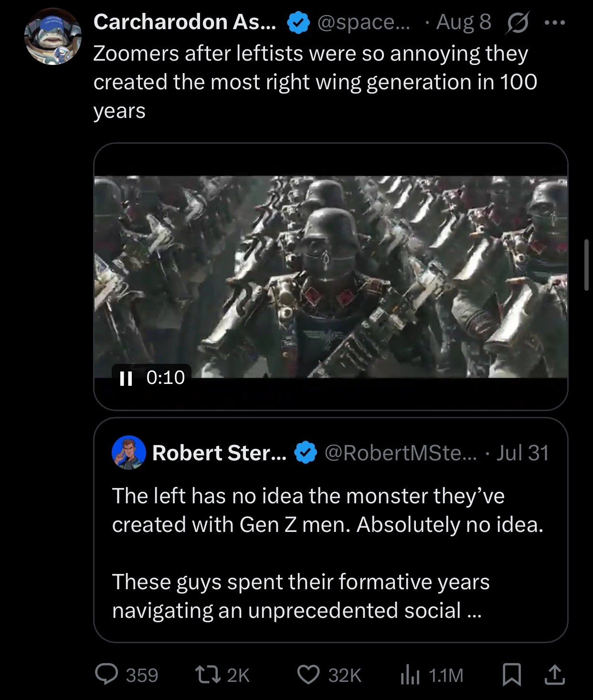Click the verified badge next to Carcharodon
This screenshot has height=700, width=593.
pyautogui.click(x=297, y=22)
